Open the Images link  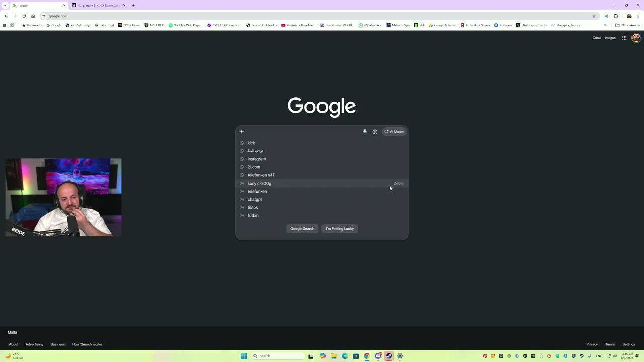(610, 38)
